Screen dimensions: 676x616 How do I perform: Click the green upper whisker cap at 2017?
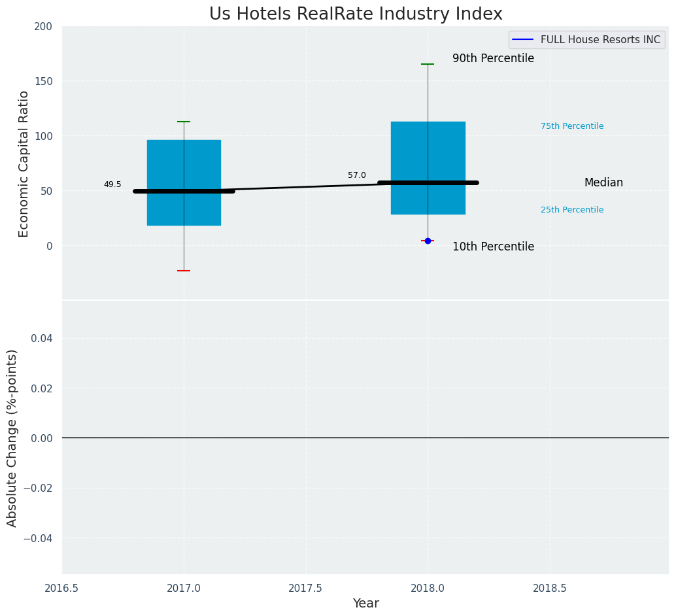click(184, 122)
